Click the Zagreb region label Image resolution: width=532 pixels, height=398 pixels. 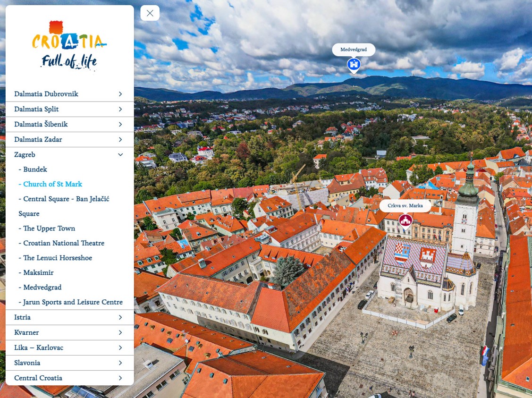coord(25,155)
